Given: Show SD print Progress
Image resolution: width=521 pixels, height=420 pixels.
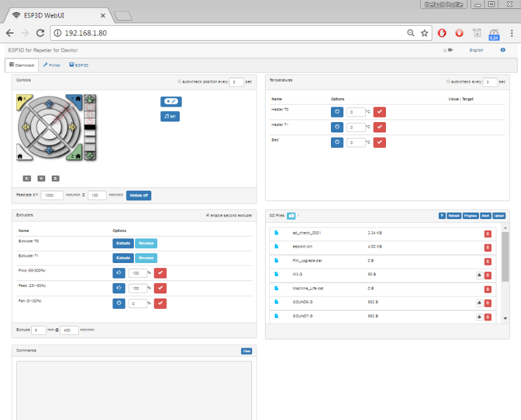Looking at the screenshot, I should click(x=471, y=216).
